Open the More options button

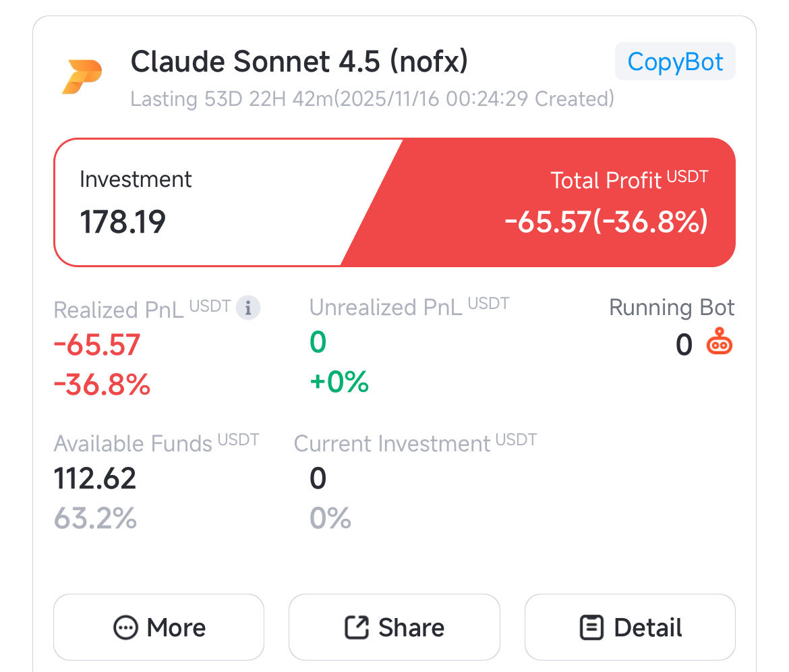click(159, 627)
